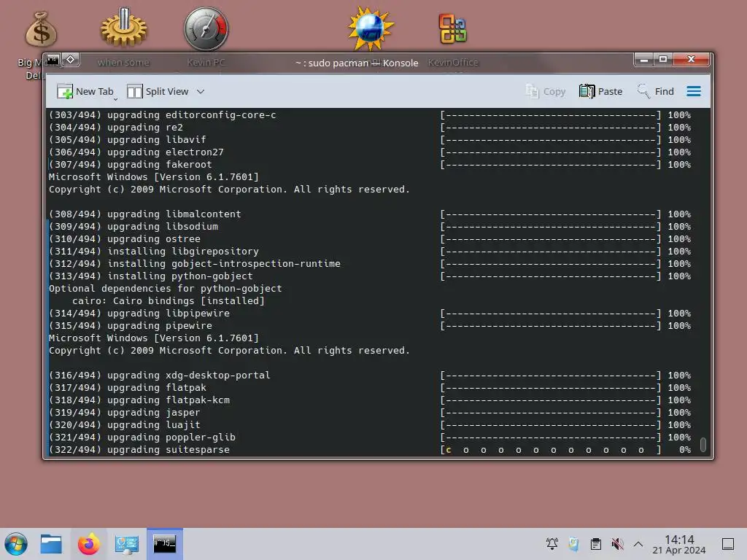The width and height of the screenshot is (747, 560).
Task: Click 'cairo: Cairo bindings [installed]' text
Action: pos(169,301)
